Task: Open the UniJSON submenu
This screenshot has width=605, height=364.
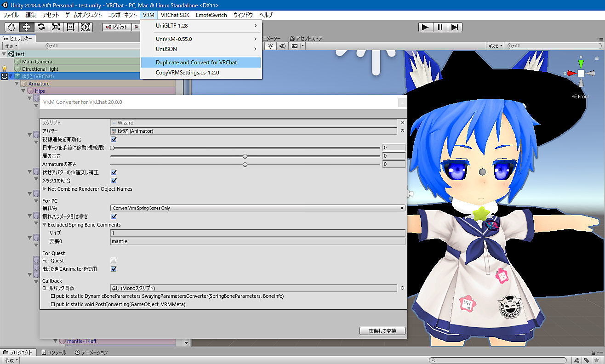Action: tap(201, 49)
